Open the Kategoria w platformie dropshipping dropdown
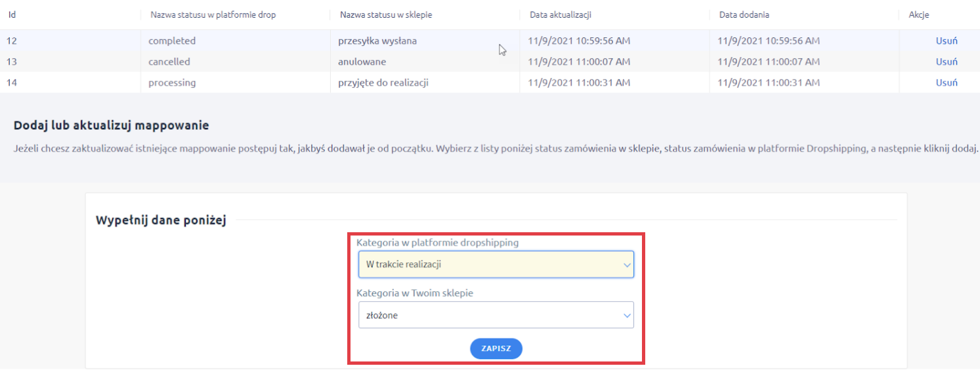This screenshot has height=370, width=980. (496, 264)
